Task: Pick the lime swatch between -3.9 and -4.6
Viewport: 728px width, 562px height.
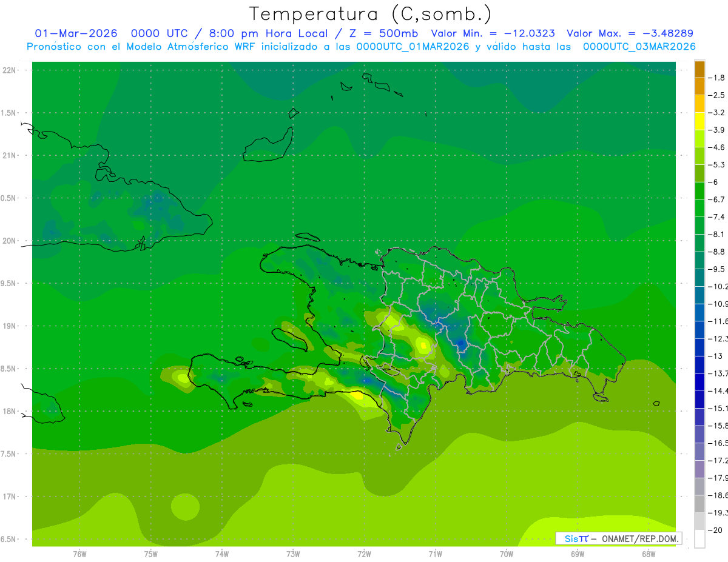Action: [x=699, y=139]
